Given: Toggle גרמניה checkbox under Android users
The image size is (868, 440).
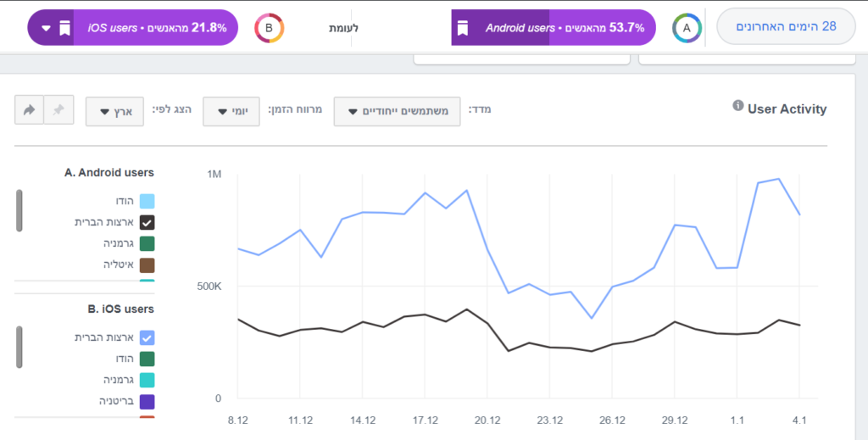Looking at the screenshot, I should pos(147,243).
